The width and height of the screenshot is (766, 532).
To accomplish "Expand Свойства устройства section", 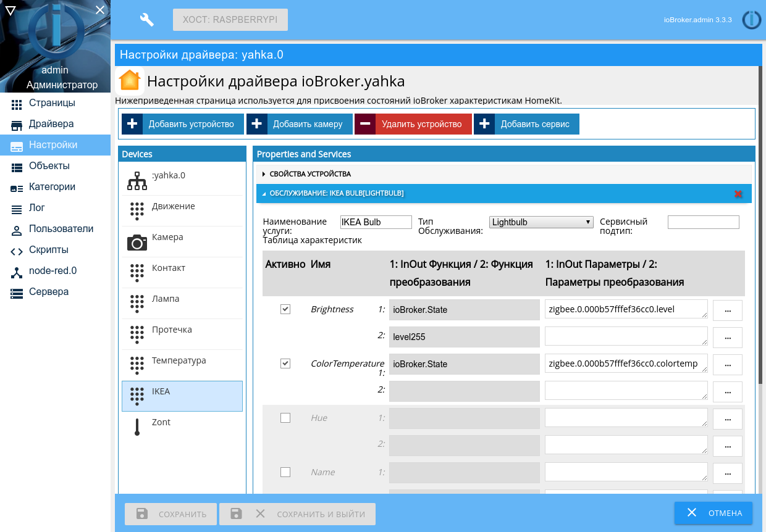I will pos(504,174).
